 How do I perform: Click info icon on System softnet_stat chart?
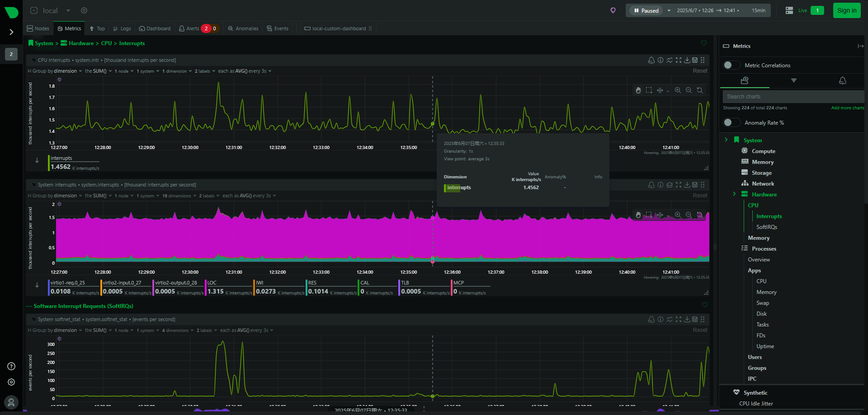[x=660, y=319]
